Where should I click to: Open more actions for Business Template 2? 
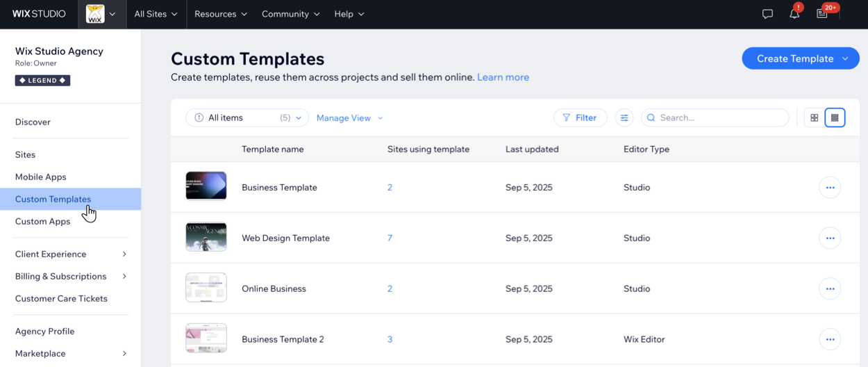pyautogui.click(x=830, y=340)
